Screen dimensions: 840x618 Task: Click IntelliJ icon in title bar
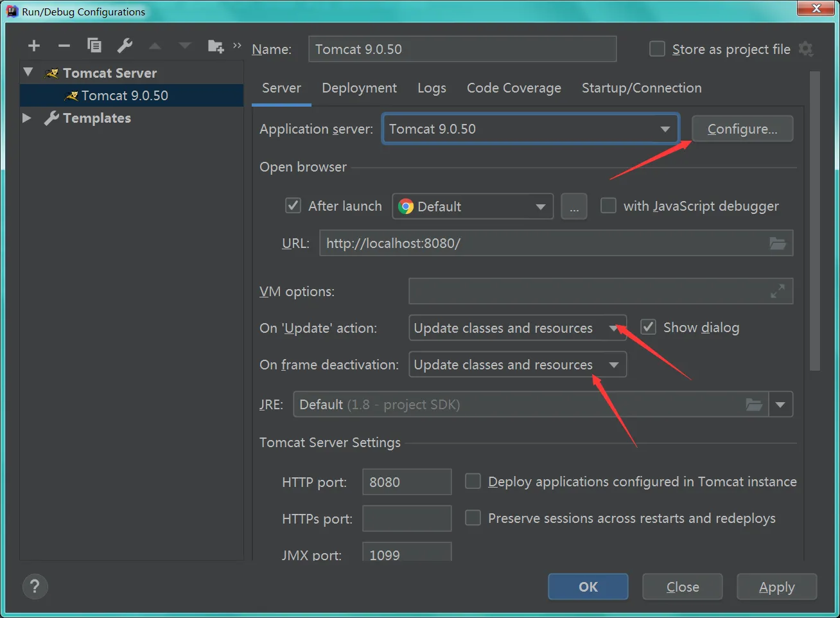pyautogui.click(x=12, y=12)
